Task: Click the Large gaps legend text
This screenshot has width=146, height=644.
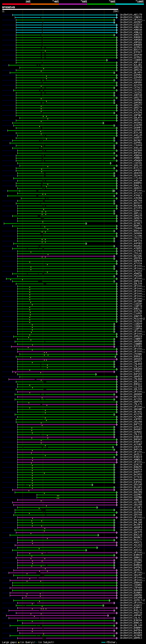Action: tap(28, 642)
